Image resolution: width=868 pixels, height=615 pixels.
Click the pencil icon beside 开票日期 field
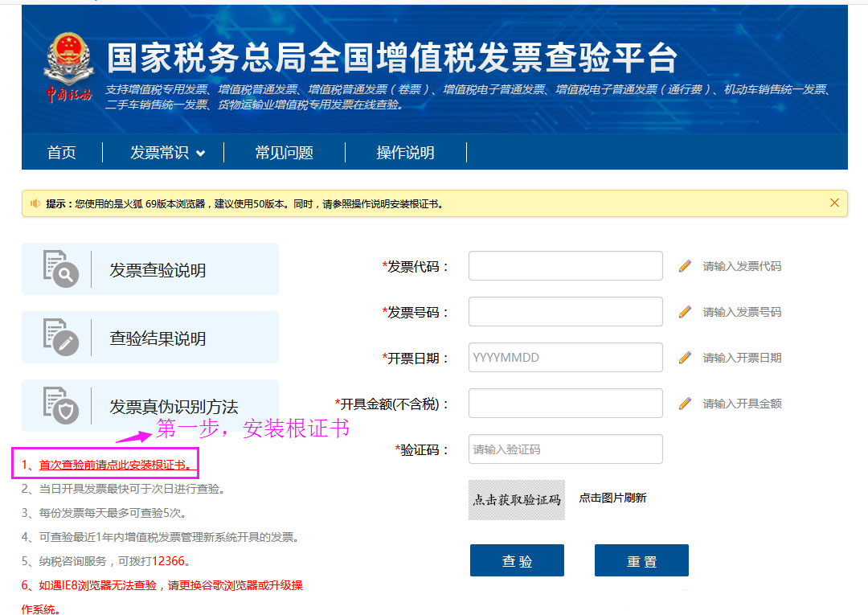(x=685, y=358)
